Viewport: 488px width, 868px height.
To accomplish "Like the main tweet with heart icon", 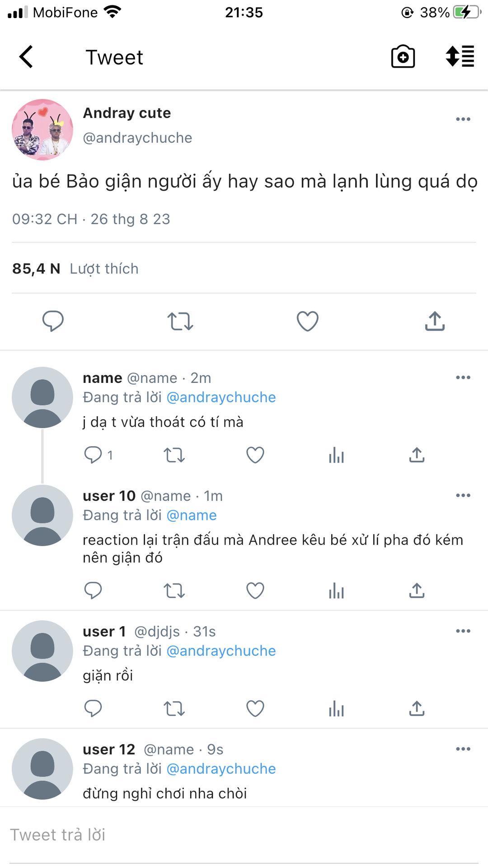I will (x=307, y=321).
